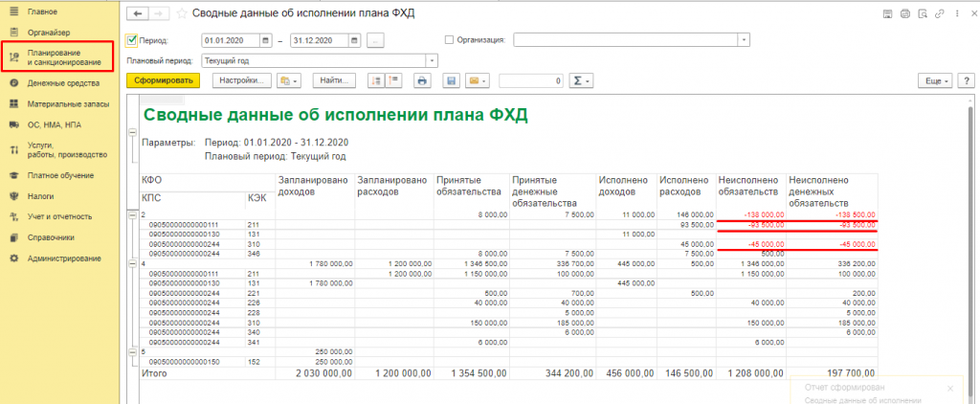980x404 pixels.
Task: Expand the Организация dropdown list
Action: [743, 40]
